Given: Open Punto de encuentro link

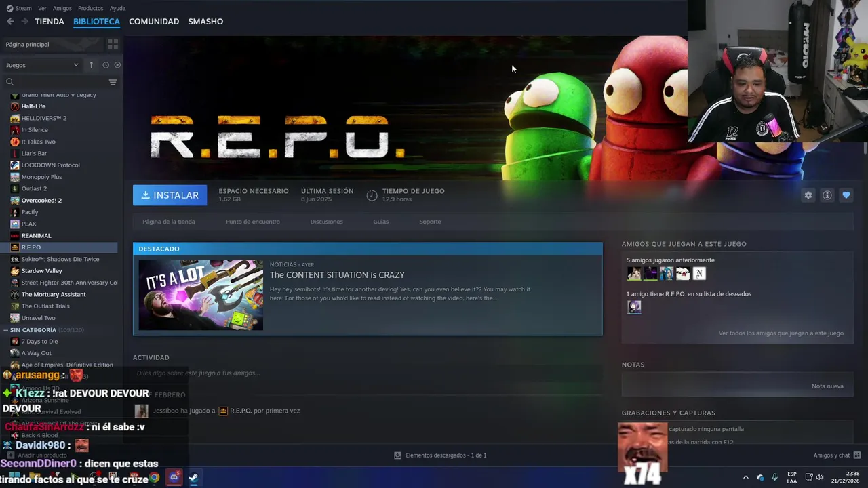Looking at the screenshot, I should 252,222.
